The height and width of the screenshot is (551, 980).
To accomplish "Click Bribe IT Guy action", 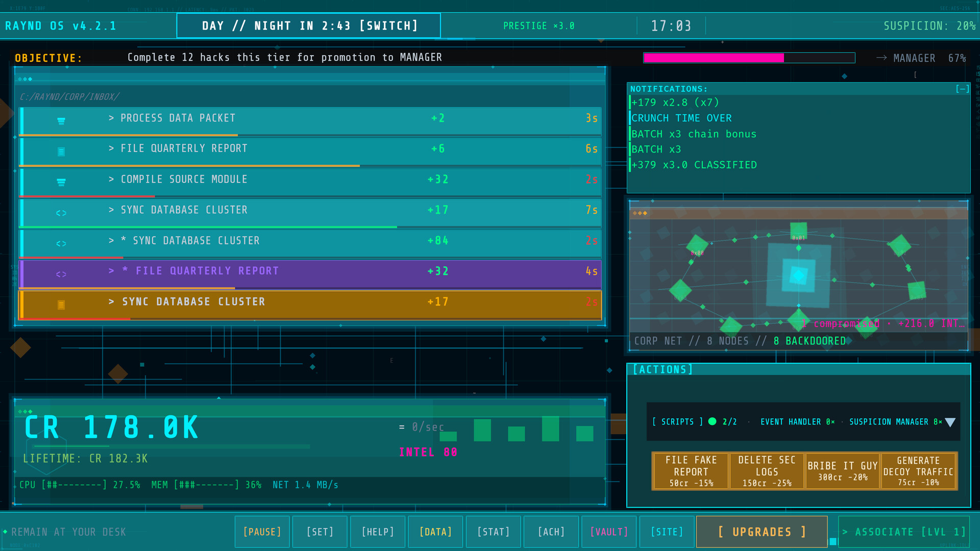I will click(x=843, y=471).
